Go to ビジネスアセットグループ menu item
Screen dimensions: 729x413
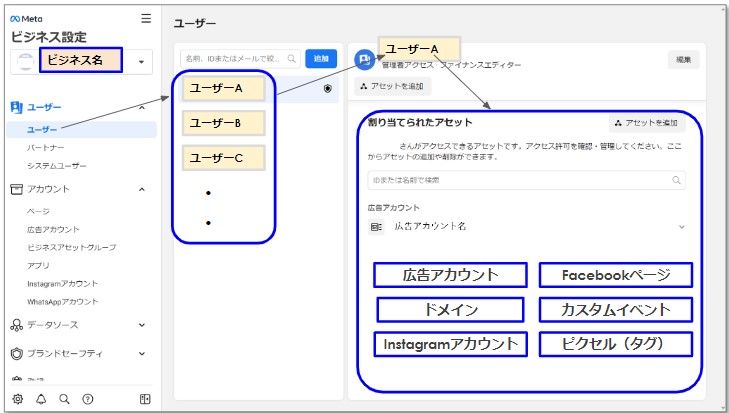(72, 247)
